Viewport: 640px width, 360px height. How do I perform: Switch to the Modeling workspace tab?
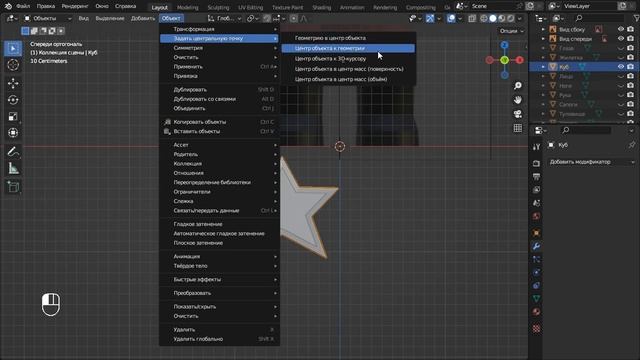(x=187, y=7)
